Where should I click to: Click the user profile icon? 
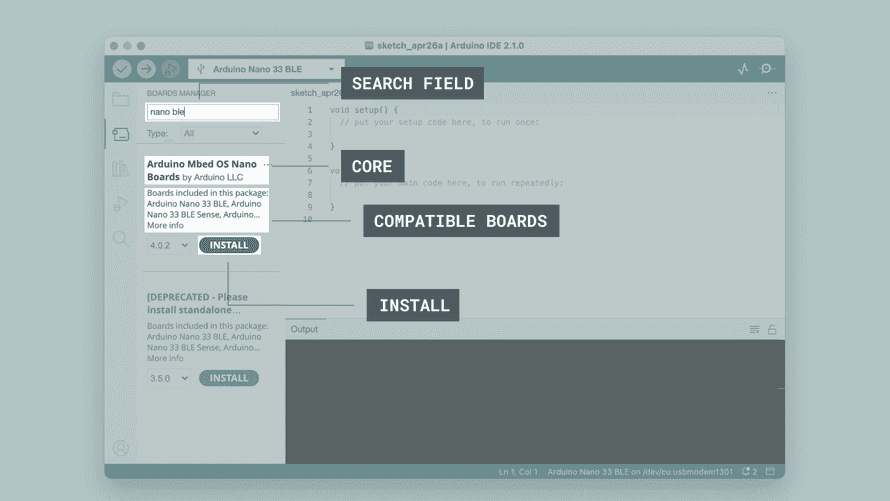tap(121, 448)
